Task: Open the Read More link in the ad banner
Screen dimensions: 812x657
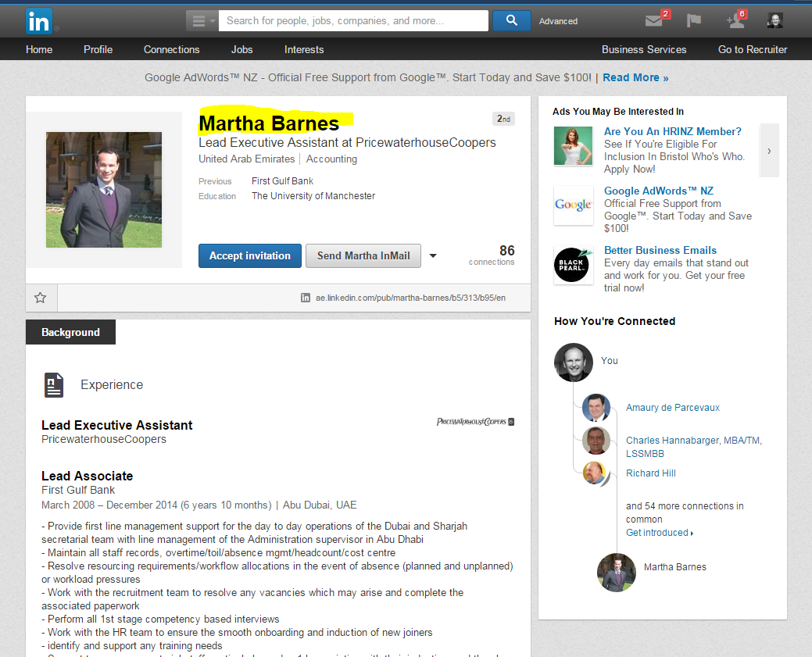Action: [635, 77]
